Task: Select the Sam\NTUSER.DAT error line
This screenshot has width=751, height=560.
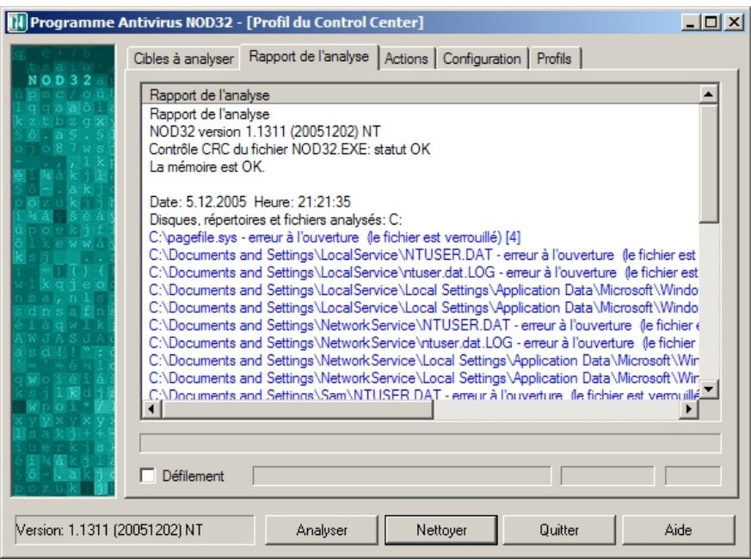Action: (x=423, y=395)
